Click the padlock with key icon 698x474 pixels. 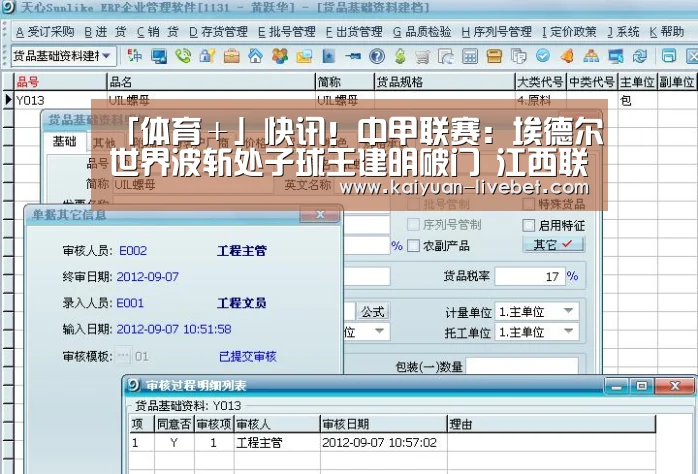[x=207, y=56]
